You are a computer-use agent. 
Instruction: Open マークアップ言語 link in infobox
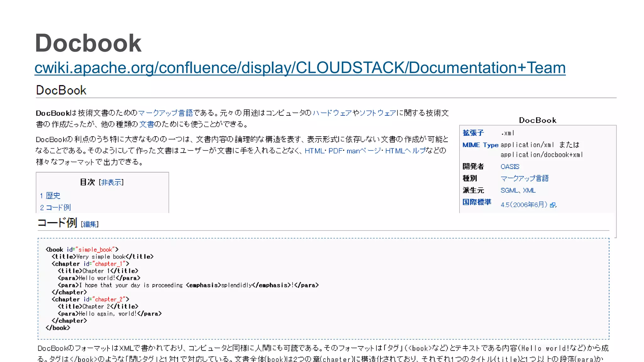pyautogui.click(x=525, y=178)
